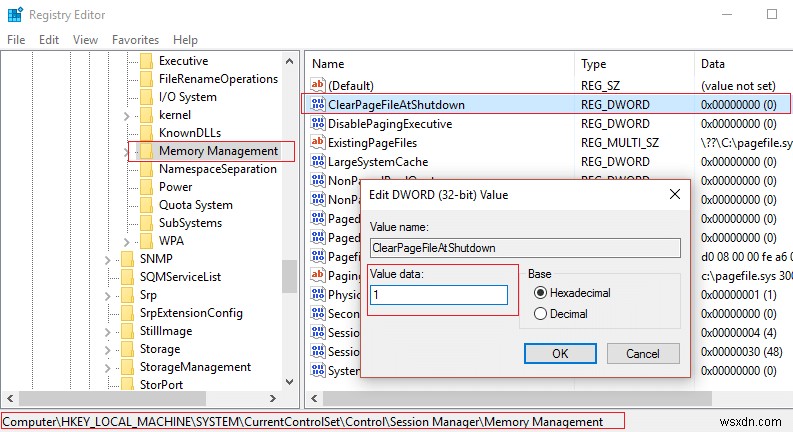The image size is (793, 432).
Task: Click the registry path address bar
Action: click(313, 421)
